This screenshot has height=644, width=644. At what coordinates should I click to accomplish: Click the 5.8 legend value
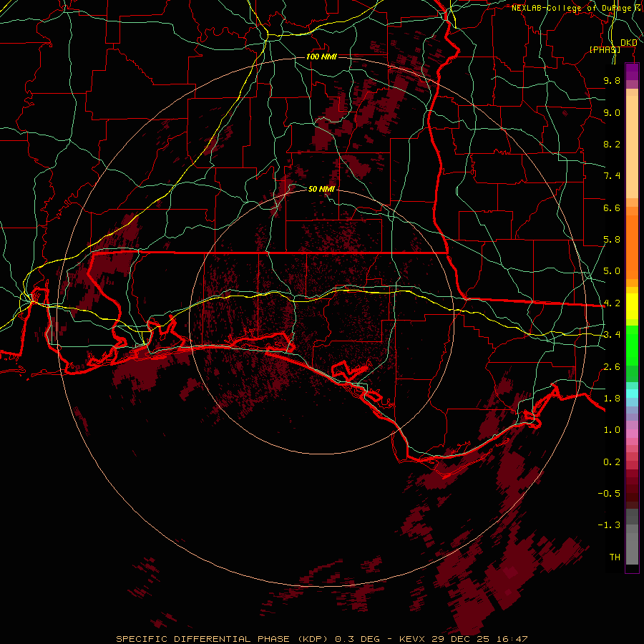click(612, 240)
